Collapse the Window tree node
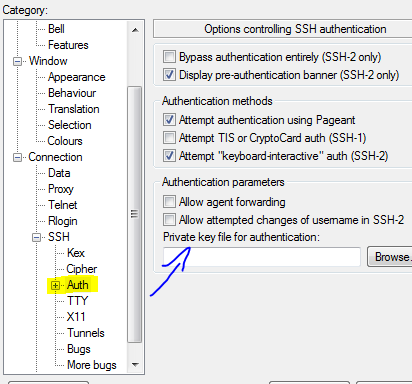 click(17, 62)
